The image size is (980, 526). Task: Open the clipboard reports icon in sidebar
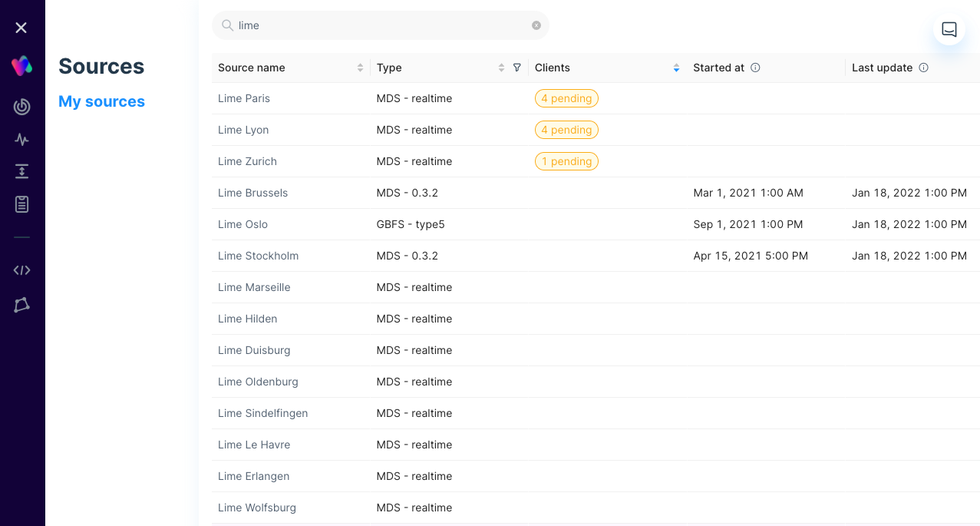21,204
